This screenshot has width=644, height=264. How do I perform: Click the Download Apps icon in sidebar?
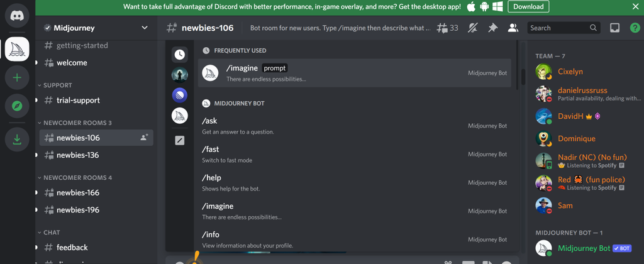point(17,140)
